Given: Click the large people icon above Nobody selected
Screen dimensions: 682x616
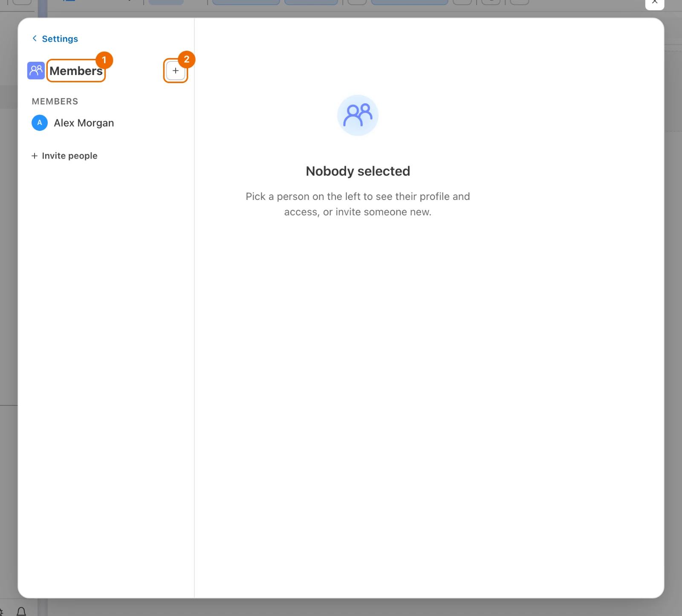Looking at the screenshot, I should coord(358,115).
